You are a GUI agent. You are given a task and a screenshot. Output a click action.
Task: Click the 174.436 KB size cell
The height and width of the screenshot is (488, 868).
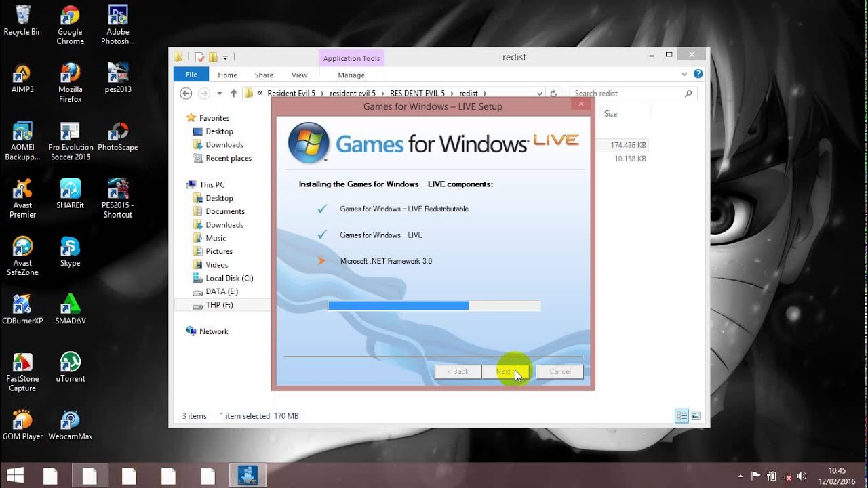pyautogui.click(x=628, y=146)
